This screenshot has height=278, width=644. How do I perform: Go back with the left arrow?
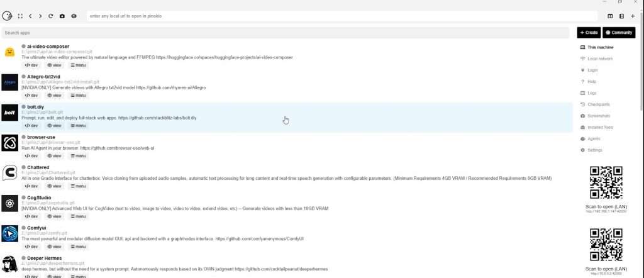30,16
